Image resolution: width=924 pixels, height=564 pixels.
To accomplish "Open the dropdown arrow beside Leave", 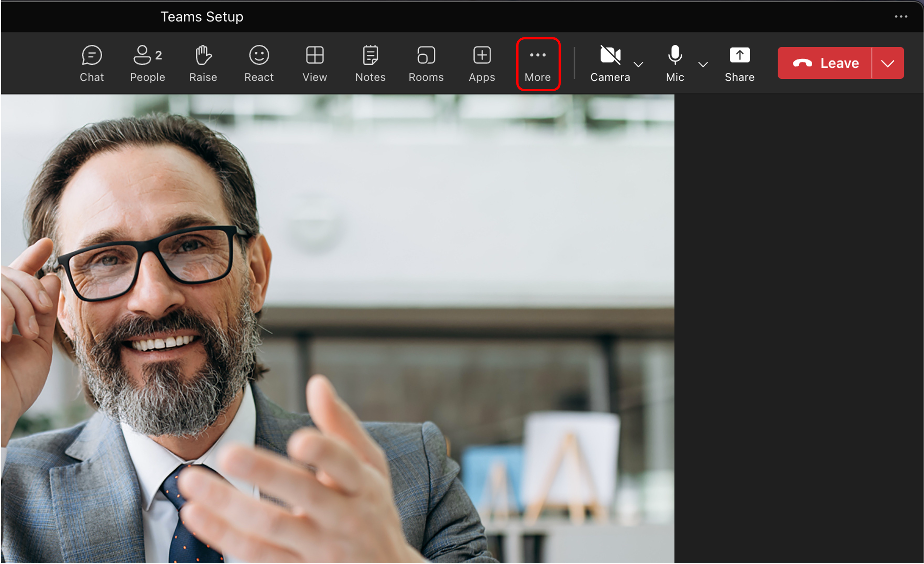I will tap(887, 63).
